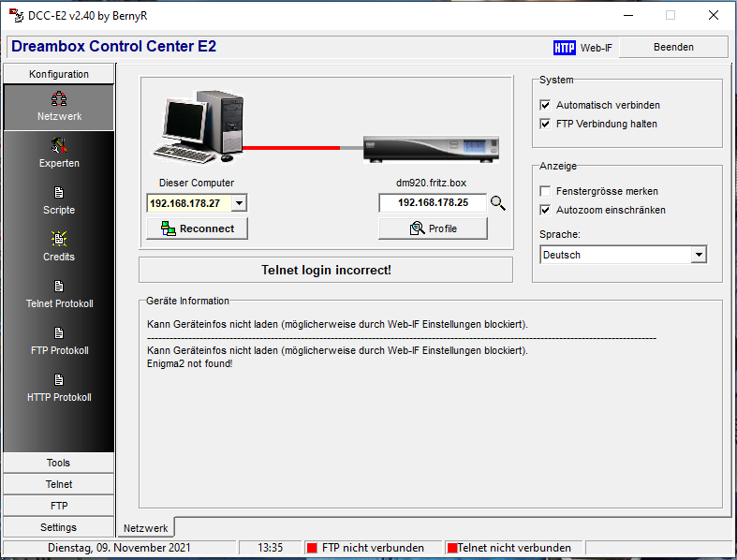Toggle Automatisch verbinden checkbox
The width and height of the screenshot is (737, 560).
[x=546, y=105]
